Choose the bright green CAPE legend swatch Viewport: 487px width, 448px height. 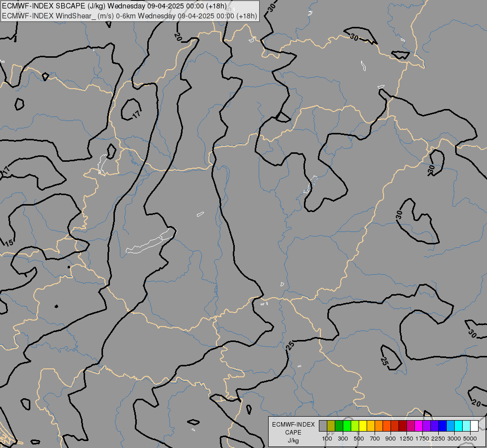347,426
